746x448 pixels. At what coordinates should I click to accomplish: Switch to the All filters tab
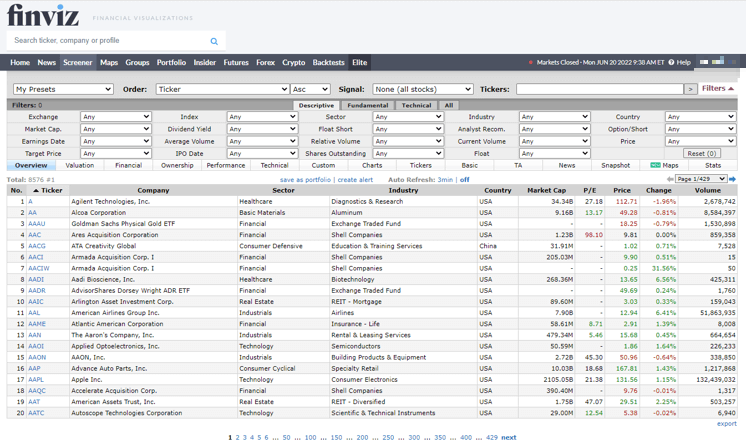click(449, 106)
